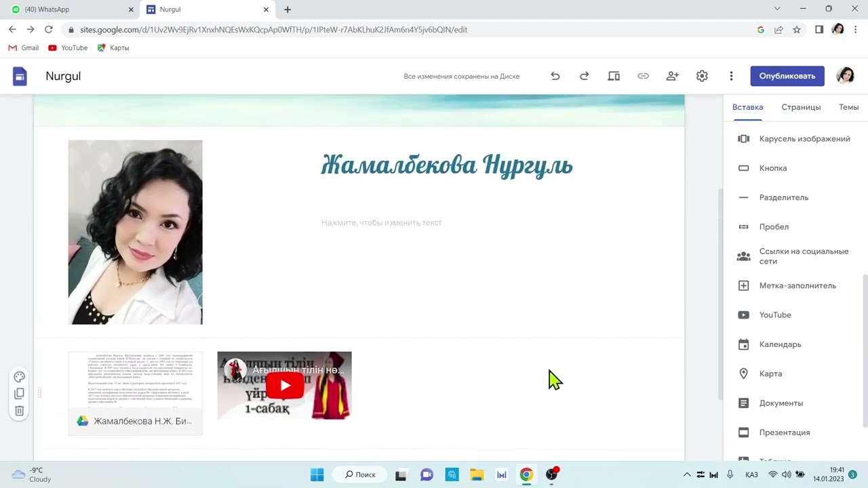The height and width of the screenshot is (488, 868).
Task: Edit the Nurgul site title field
Action: [x=63, y=76]
